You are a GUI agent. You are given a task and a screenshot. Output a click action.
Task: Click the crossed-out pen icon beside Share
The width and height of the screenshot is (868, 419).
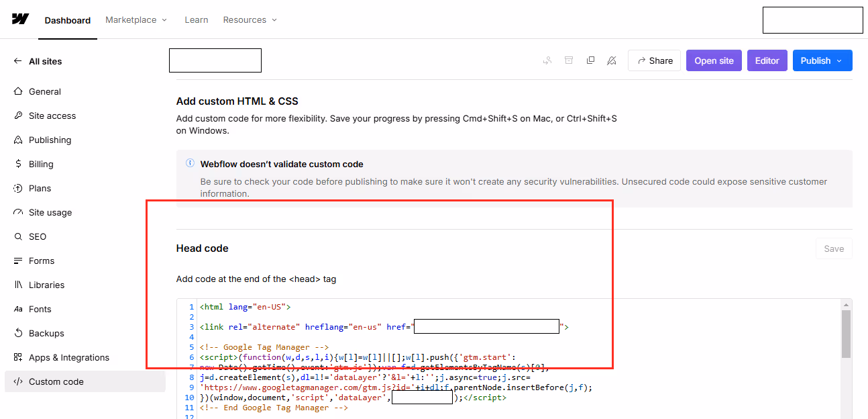point(611,60)
